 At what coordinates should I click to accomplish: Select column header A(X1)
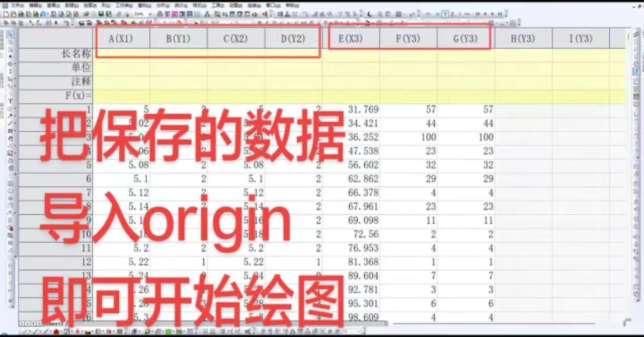click(x=121, y=38)
